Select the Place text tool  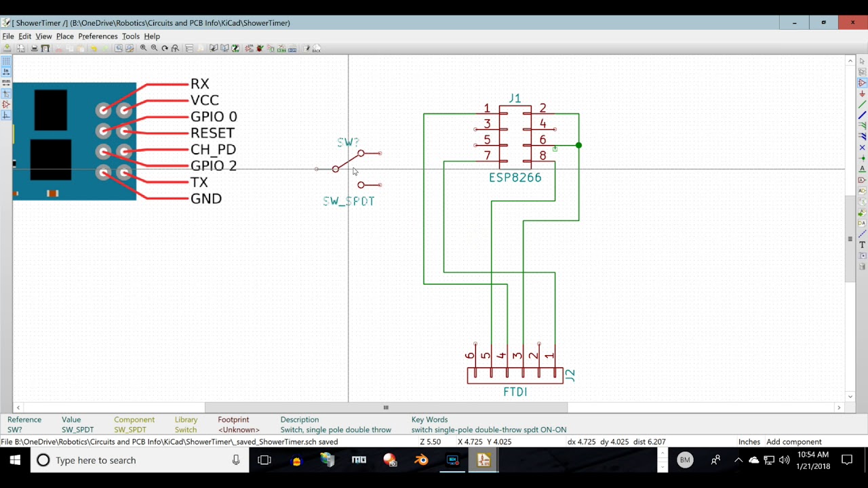coord(863,245)
